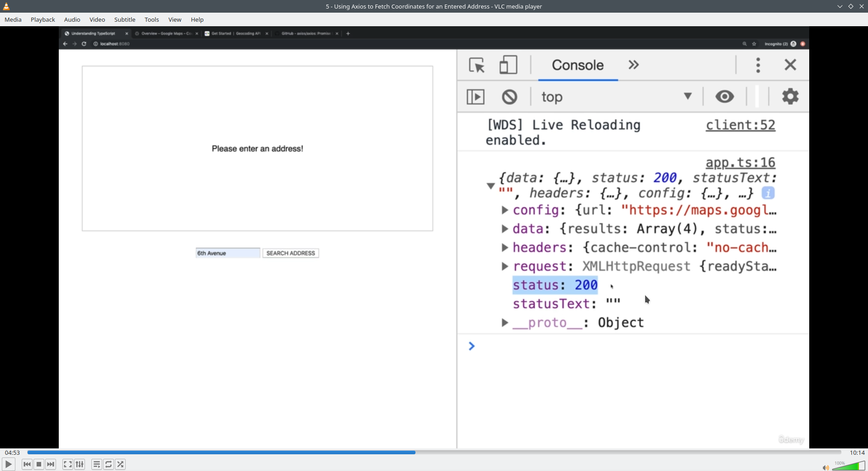Image resolution: width=868 pixels, height=471 pixels.
Task: Expand the data property
Action: pos(505,229)
